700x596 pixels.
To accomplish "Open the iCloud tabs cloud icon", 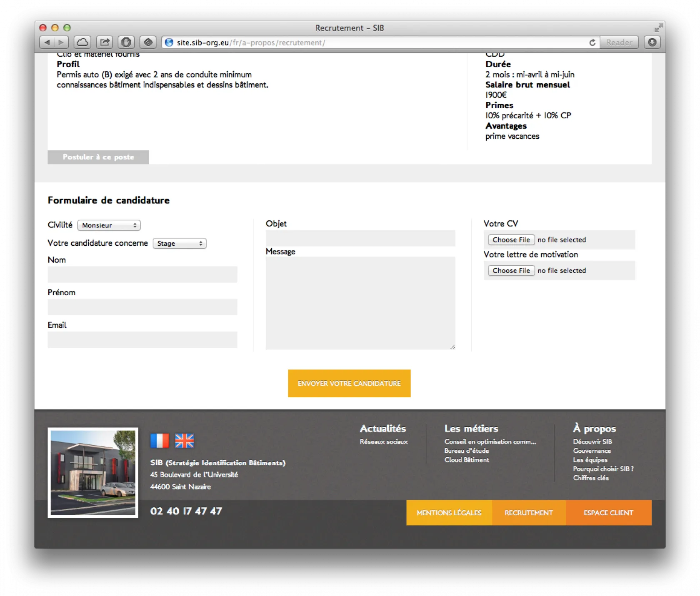I will click(x=82, y=42).
